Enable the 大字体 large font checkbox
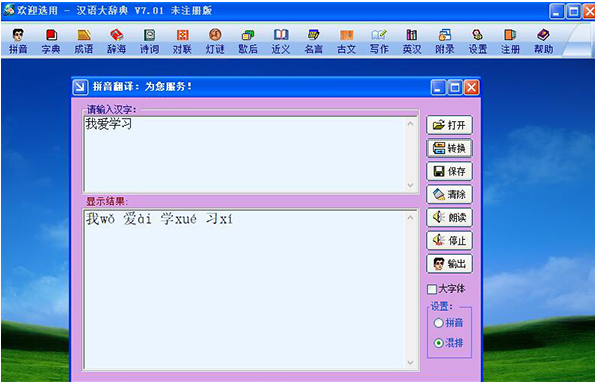This screenshot has width=595, height=382. tap(432, 289)
